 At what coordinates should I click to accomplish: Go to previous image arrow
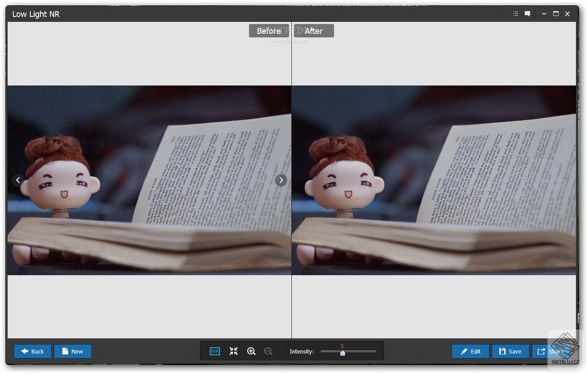pos(18,180)
